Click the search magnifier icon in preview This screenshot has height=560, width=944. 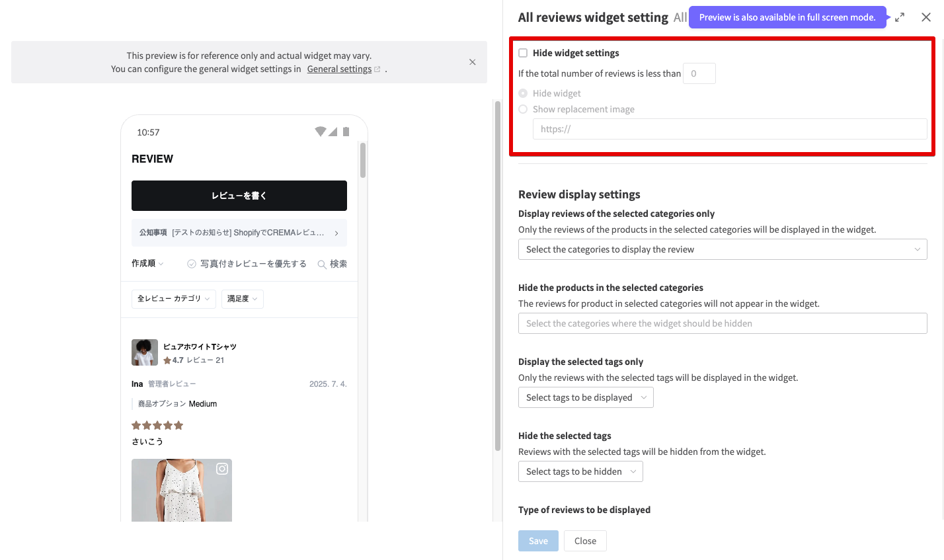(x=322, y=264)
